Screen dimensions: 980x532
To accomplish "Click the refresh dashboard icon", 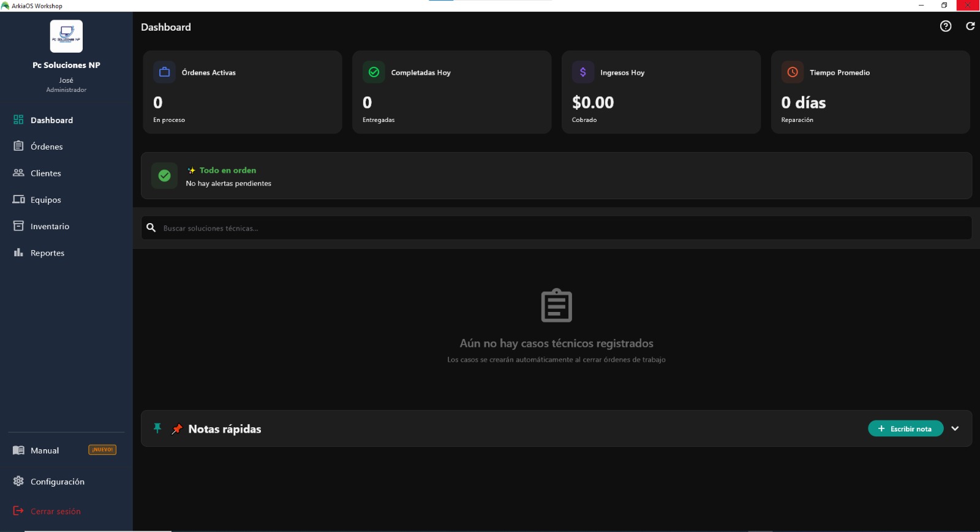I will pos(970,26).
